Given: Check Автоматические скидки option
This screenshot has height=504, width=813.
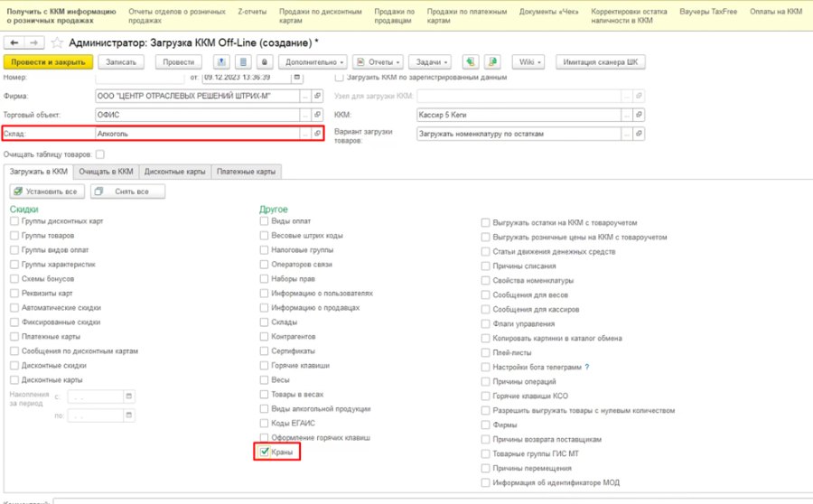Looking at the screenshot, I should click(14, 307).
